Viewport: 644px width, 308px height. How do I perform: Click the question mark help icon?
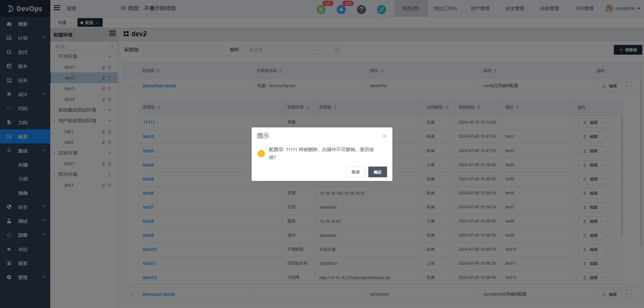pyautogui.click(x=361, y=10)
